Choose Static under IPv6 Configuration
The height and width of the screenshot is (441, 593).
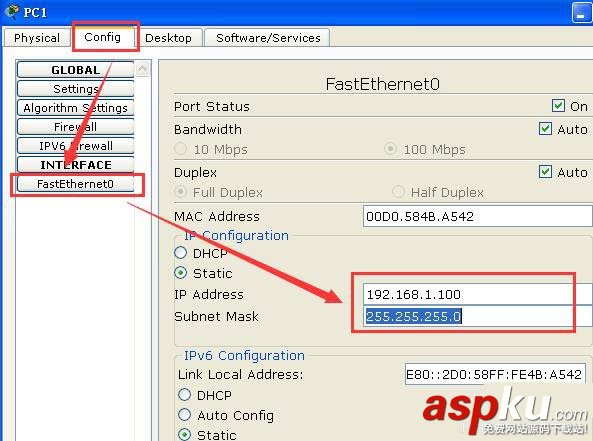point(184,435)
